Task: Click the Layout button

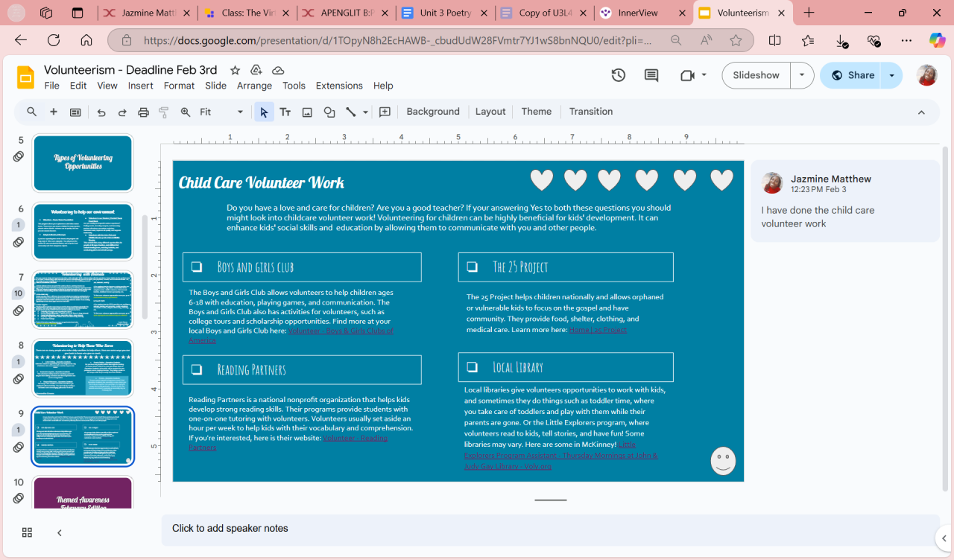Action: (x=490, y=112)
